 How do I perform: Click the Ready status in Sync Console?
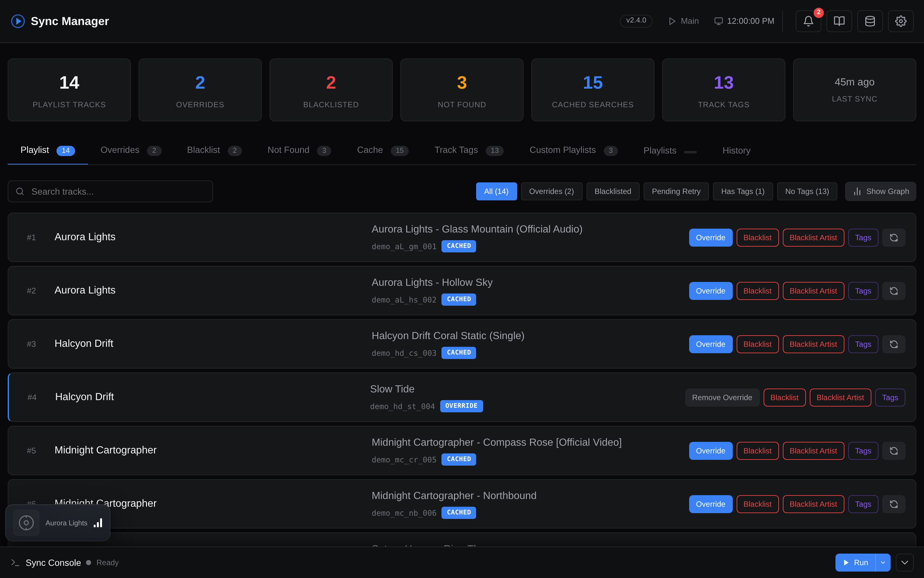[107, 562]
